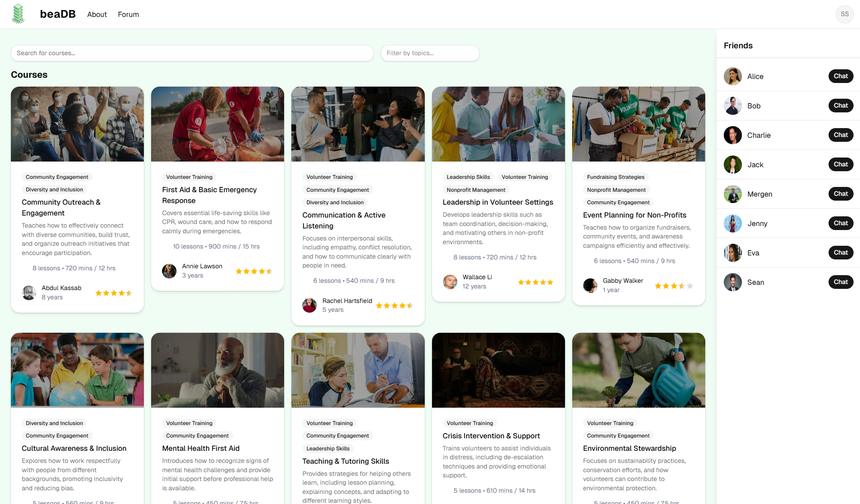Click Rachel Hartsfield's instructor avatar

[310, 305]
